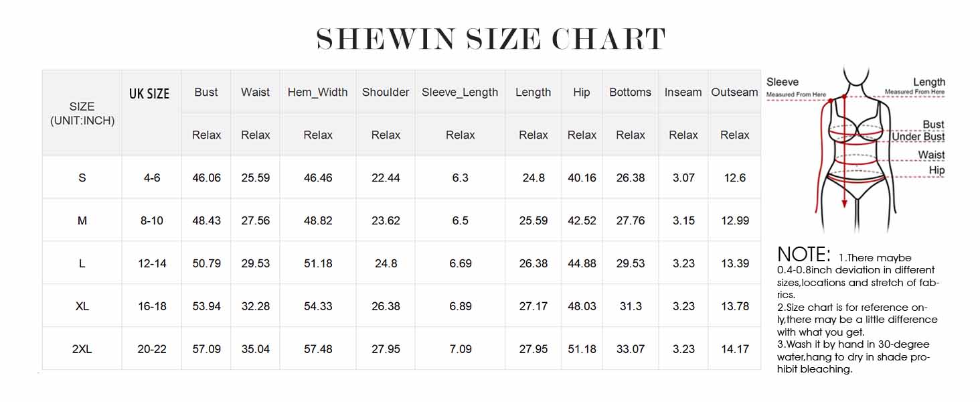
Task: Select the XL size row label
Action: 82,306
